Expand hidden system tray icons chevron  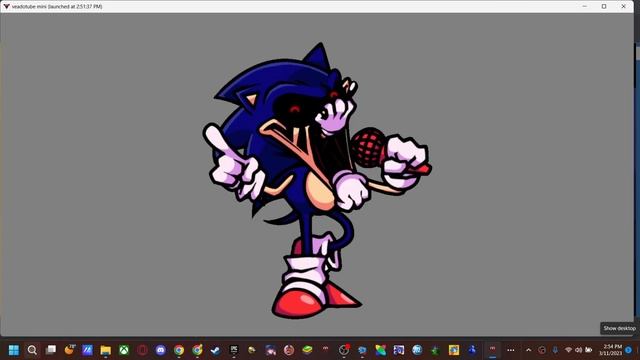coord(529,350)
